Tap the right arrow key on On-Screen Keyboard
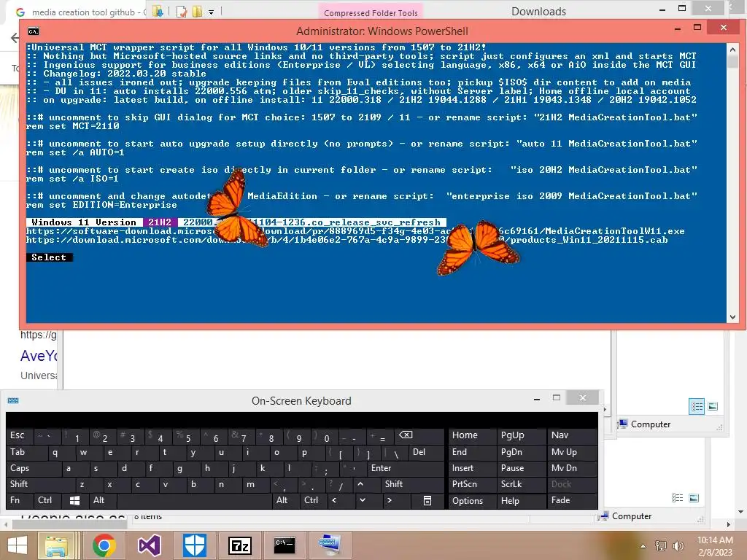747x560 pixels. (x=390, y=500)
